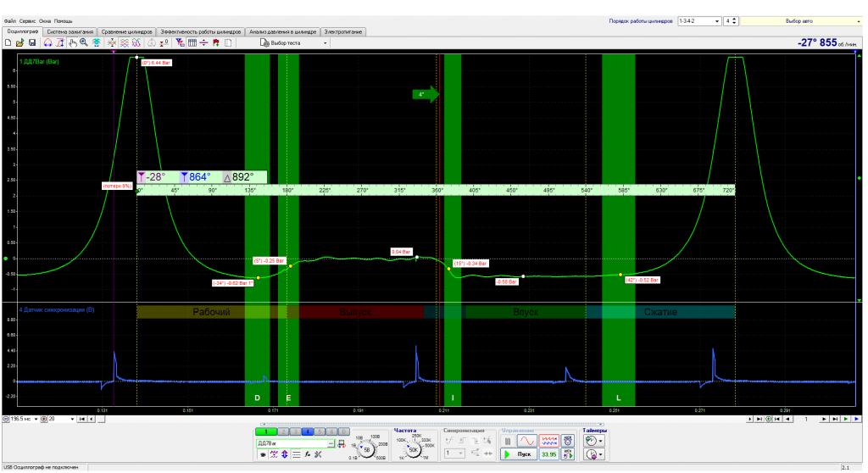
Task: Open the second Таймеры clock dropdown
Action: (594, 454)
